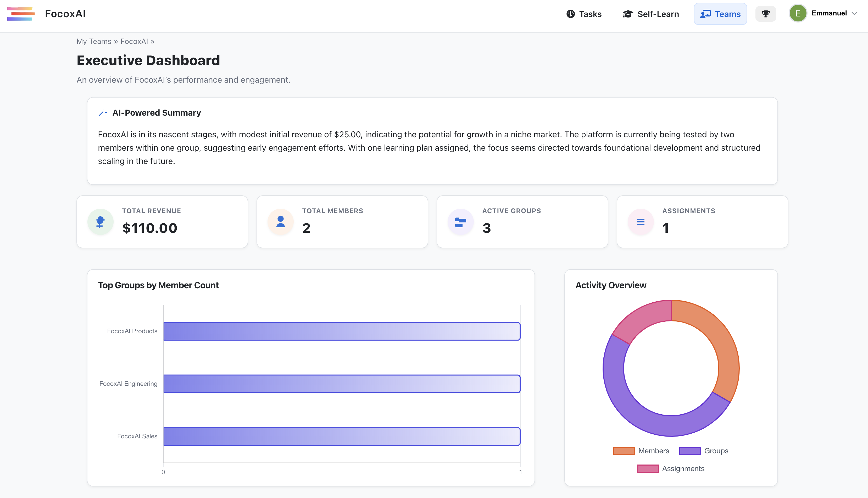868x498 pixels.
Task: Select the FocoxAI Products bar
Action: coord(342,331)
